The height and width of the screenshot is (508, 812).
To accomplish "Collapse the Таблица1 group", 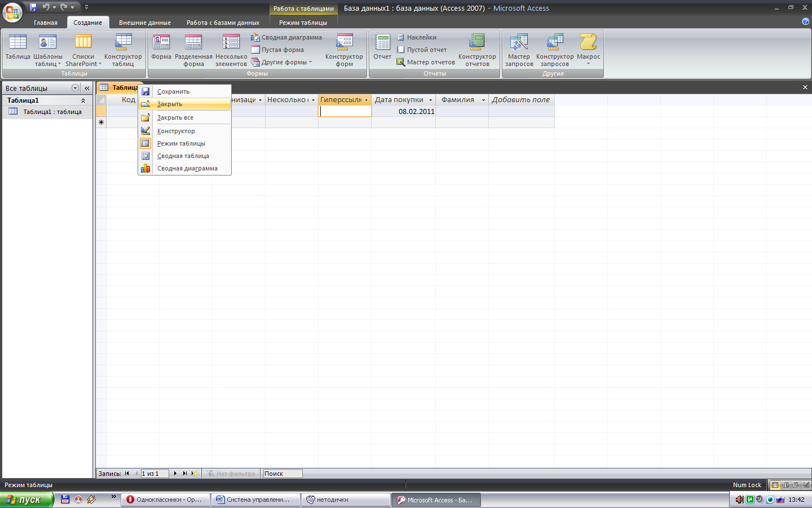I will 83,100.
